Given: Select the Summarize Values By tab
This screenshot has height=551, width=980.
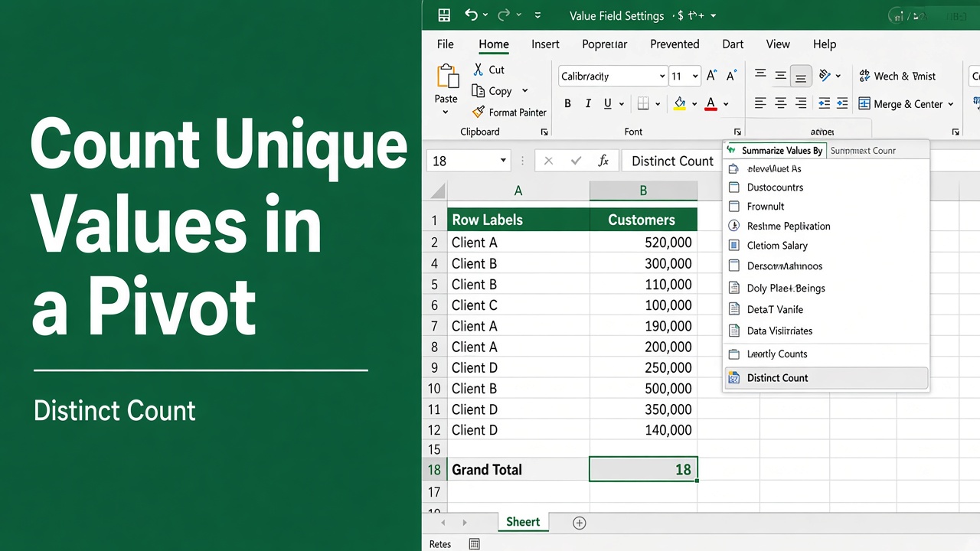Looking at the screenshot, I should [x=775, y=150].
